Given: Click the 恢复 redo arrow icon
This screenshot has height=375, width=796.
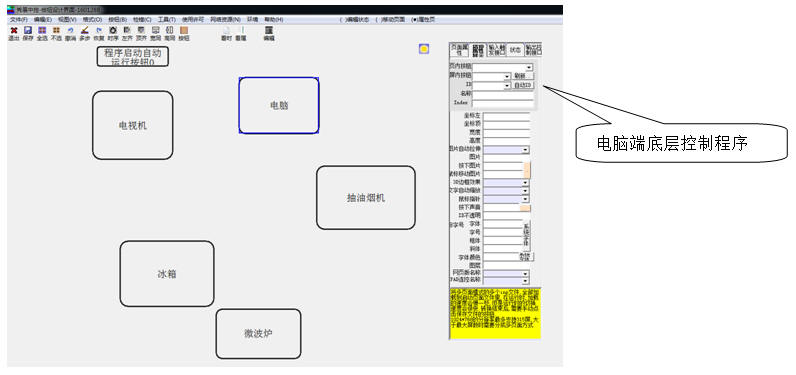Looking at the screenshot, I should [99, 30].
